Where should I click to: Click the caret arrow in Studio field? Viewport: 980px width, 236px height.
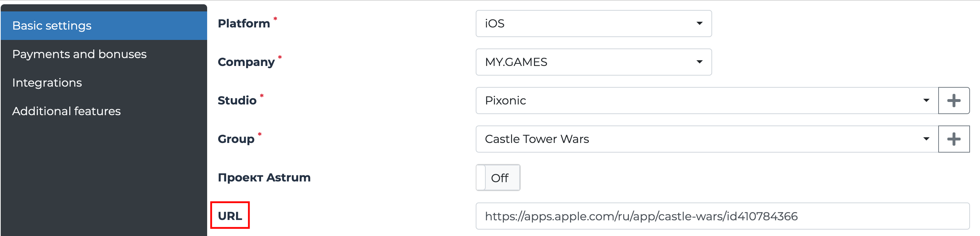pyautogui.click(x=926, y=101)
